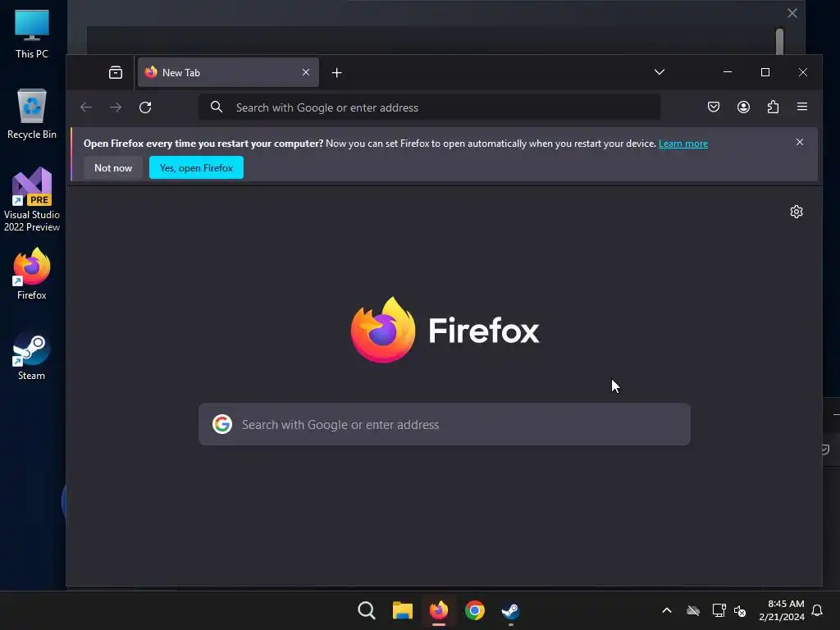
Task: Click the magnifier in the address bar
Action: pyautogui.click(x=217, y=107)
